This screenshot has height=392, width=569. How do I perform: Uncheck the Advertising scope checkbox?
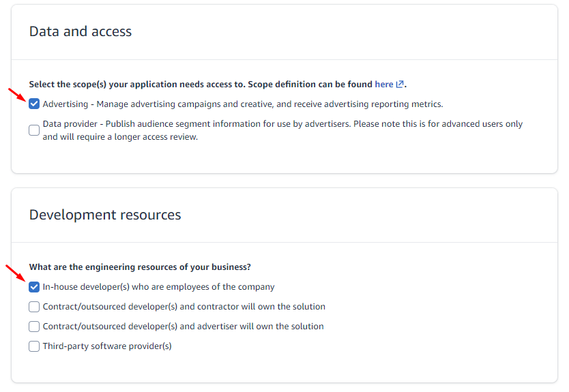pos(34,104)
